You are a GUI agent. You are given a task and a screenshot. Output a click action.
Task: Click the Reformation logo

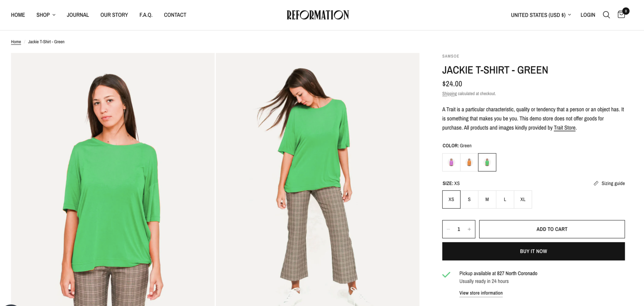tap(318, 15)
